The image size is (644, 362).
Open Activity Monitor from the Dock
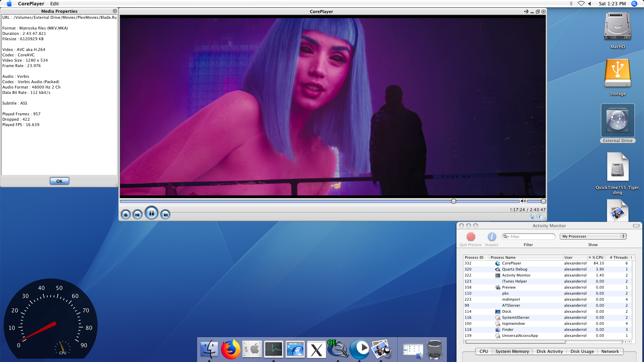point(274,349)
